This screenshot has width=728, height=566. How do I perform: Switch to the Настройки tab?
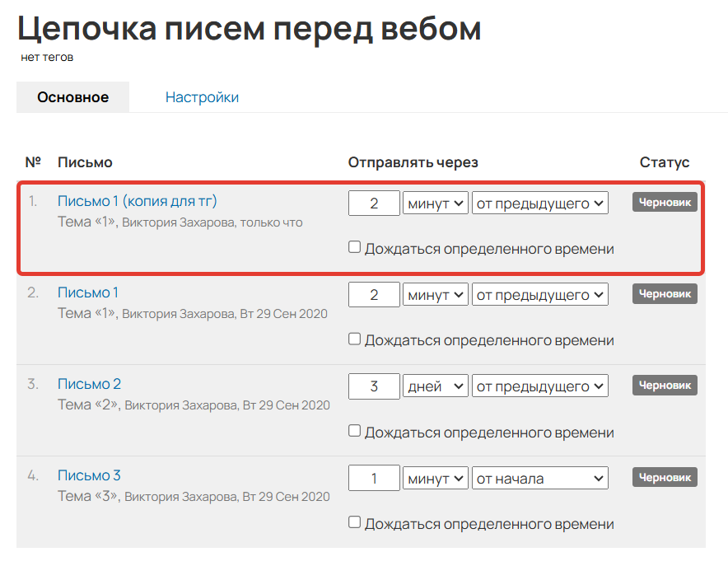click(202, 96)
